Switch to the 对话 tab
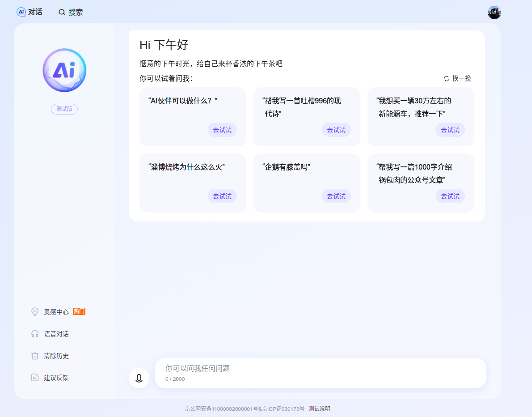532x417 pixels. tap(30, 12)
